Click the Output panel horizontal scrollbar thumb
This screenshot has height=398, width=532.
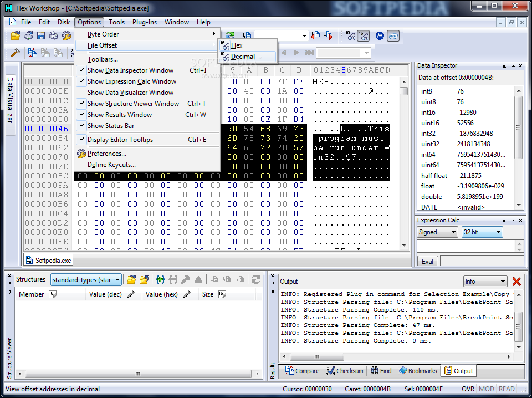317,356
